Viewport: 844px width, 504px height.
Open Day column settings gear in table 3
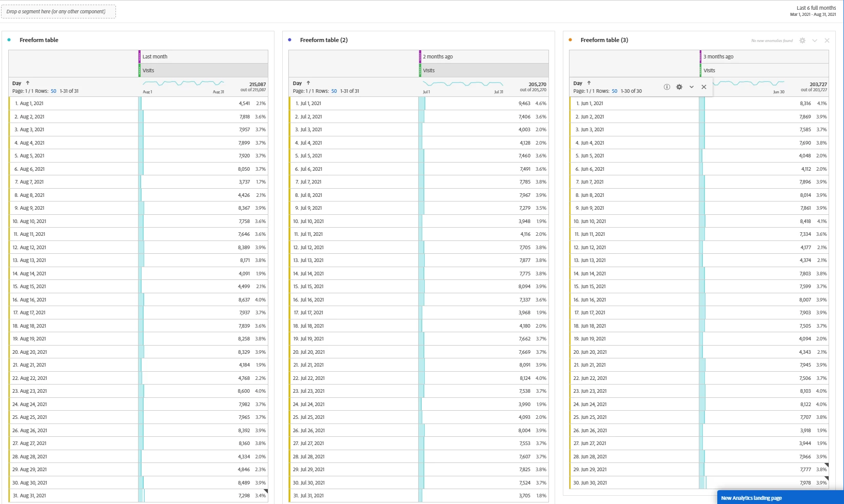pos(679,87)
